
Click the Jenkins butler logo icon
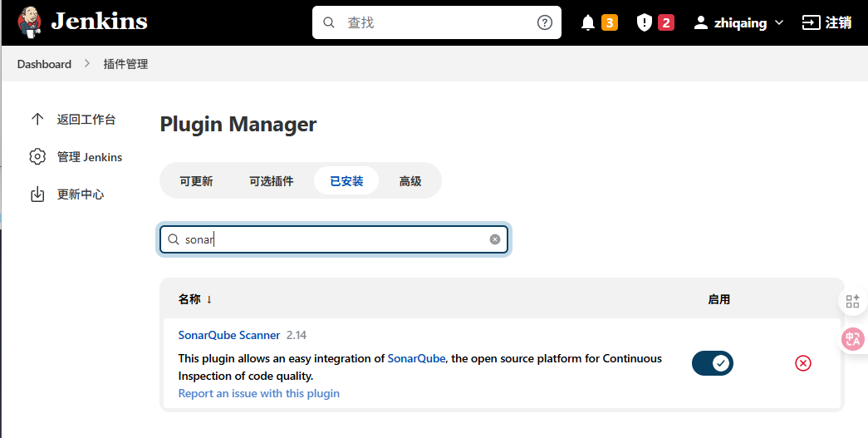(x=29, y=22)
